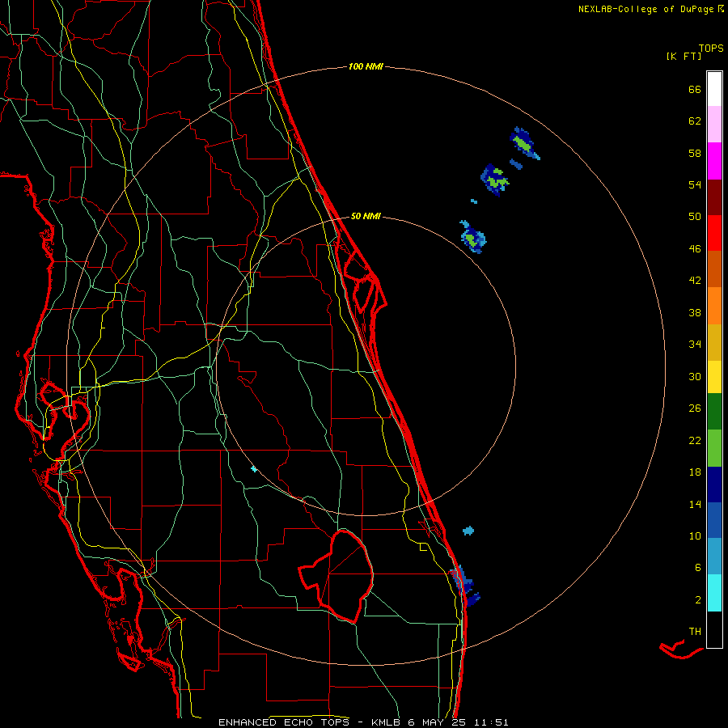Click the legend value '34'

point(695,345)
